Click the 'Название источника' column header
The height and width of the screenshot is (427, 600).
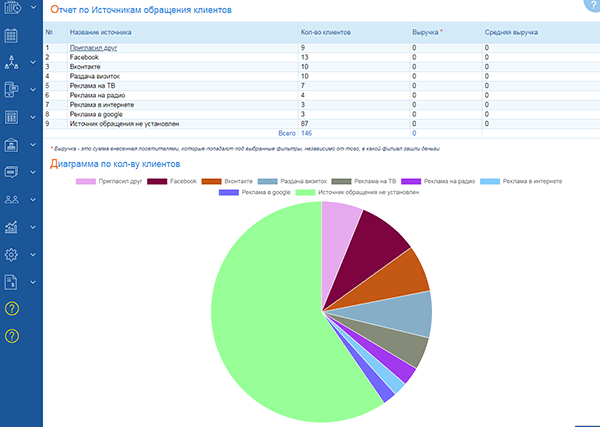(x=101, y=32)
